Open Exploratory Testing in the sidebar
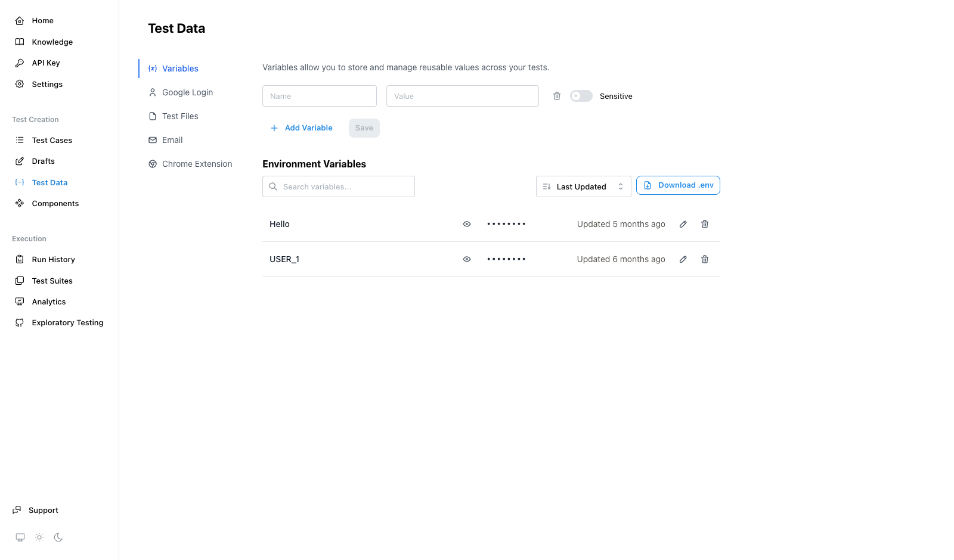The width and height of the screenshot is (954, 560). [67, 322]
